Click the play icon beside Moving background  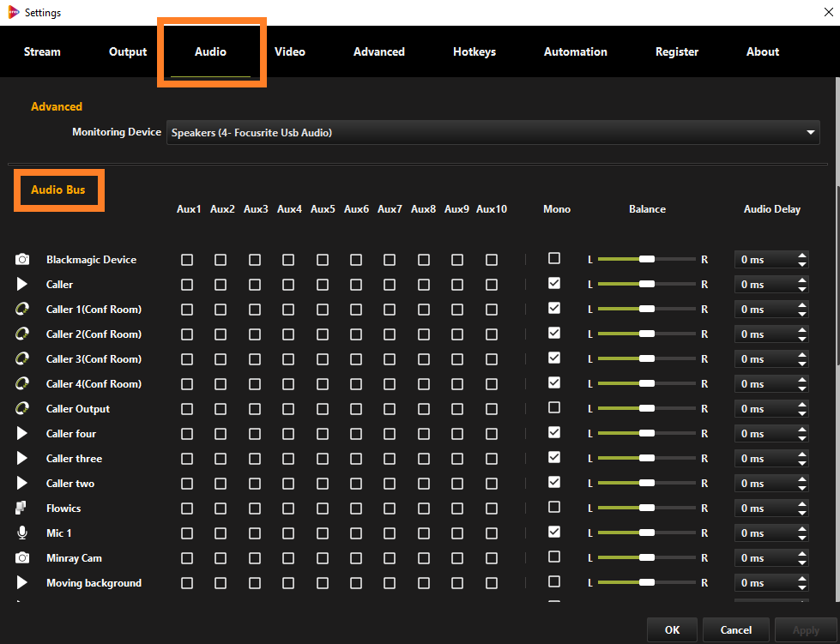22,582
